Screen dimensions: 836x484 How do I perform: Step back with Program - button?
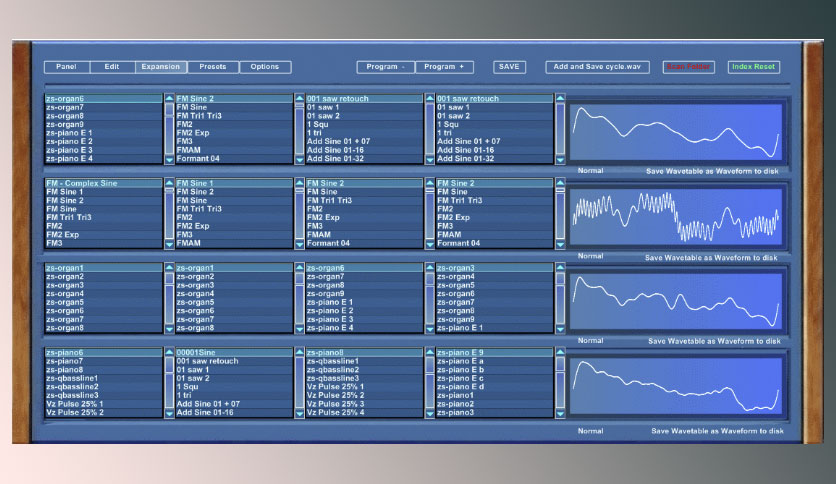coord(385,67)
